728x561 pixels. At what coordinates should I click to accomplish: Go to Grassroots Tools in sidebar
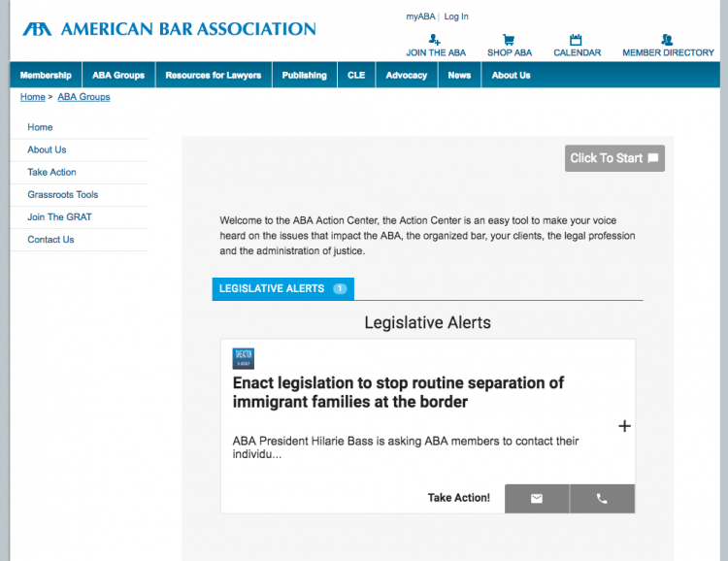coord(62,194)
